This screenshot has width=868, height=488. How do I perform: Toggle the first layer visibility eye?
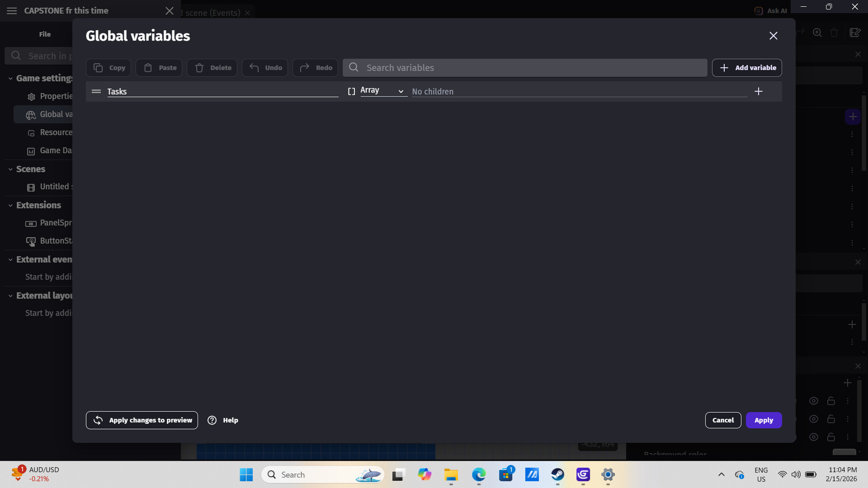point(814,401)
